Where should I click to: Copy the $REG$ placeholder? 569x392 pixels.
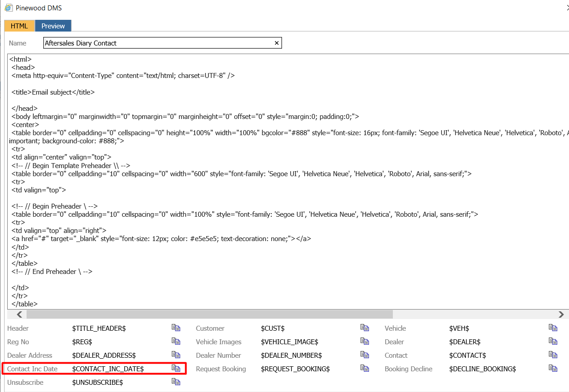click(176, 342)
